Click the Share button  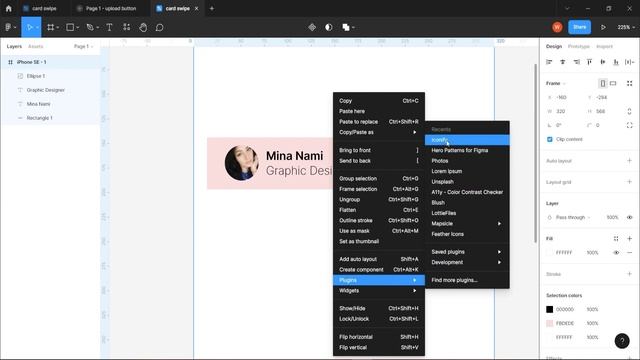point(579,27)
